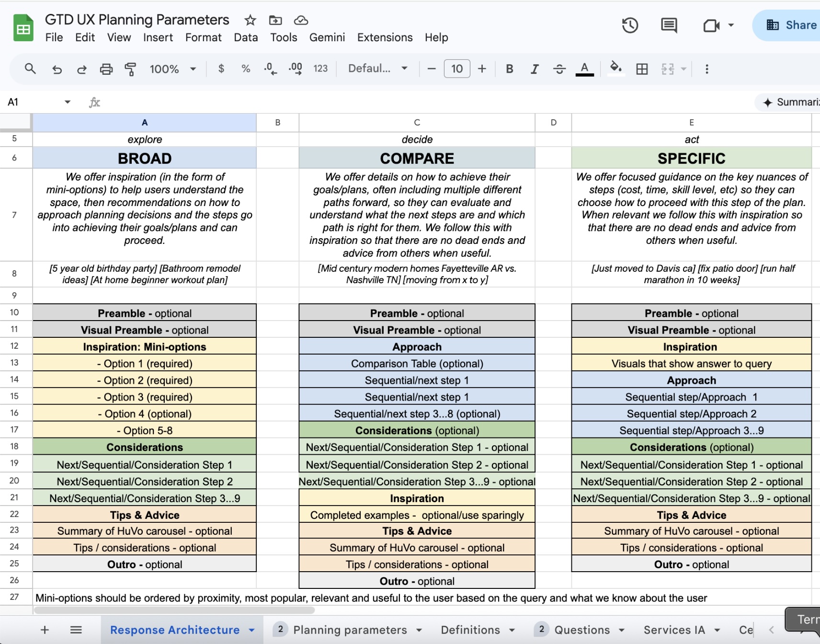Expand merge cells options arrow
Image resolution: width=820 pixels, height=644 pixels.
[684, 69]
